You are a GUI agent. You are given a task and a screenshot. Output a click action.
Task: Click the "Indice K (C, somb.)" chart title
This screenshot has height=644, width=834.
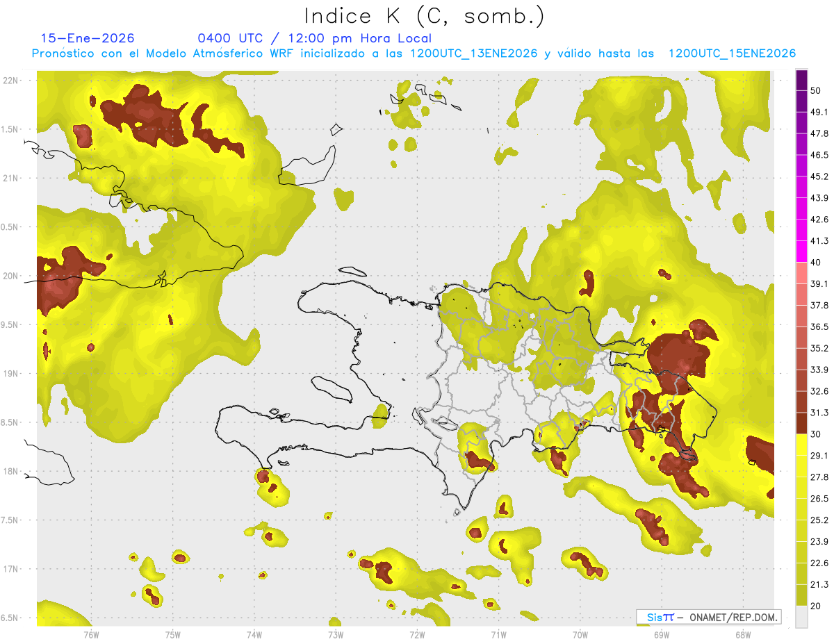coord(424,16)
